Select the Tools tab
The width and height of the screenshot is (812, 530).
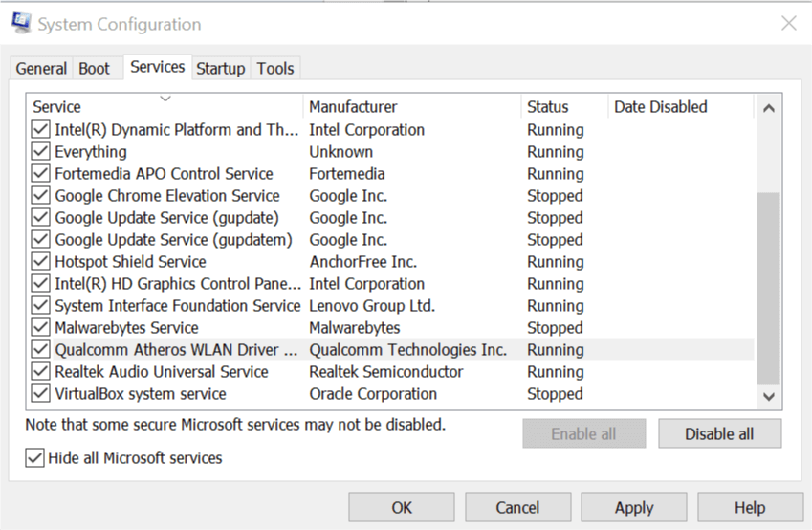tap(275, 69)
